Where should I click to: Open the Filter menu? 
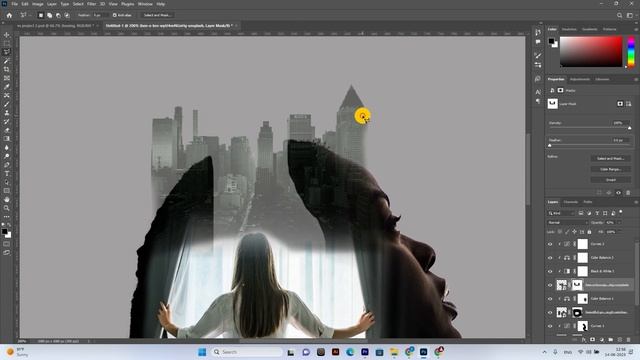pos(91,4)
